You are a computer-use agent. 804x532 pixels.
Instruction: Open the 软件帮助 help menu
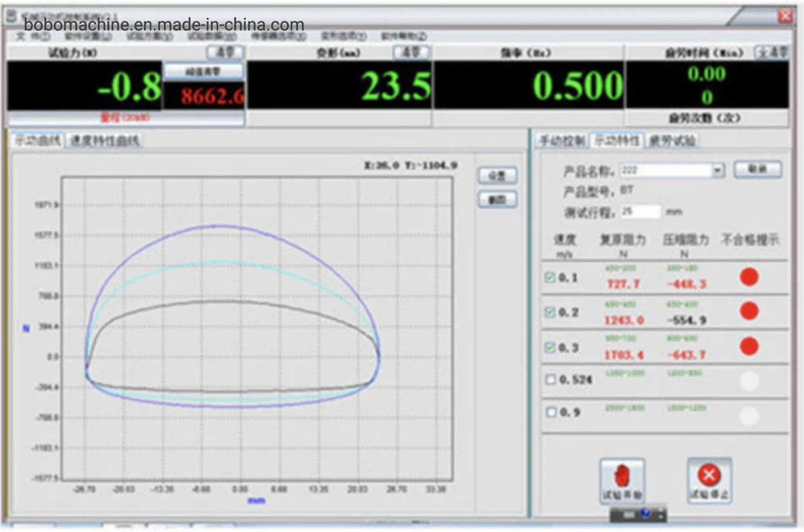pyautogui.click(x=403, y=36)
